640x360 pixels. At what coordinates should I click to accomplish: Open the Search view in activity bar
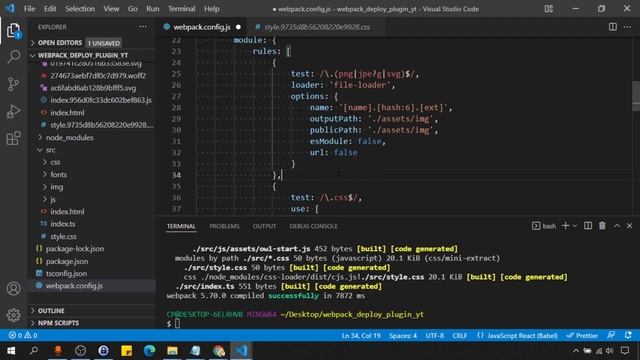coord(13,57)
